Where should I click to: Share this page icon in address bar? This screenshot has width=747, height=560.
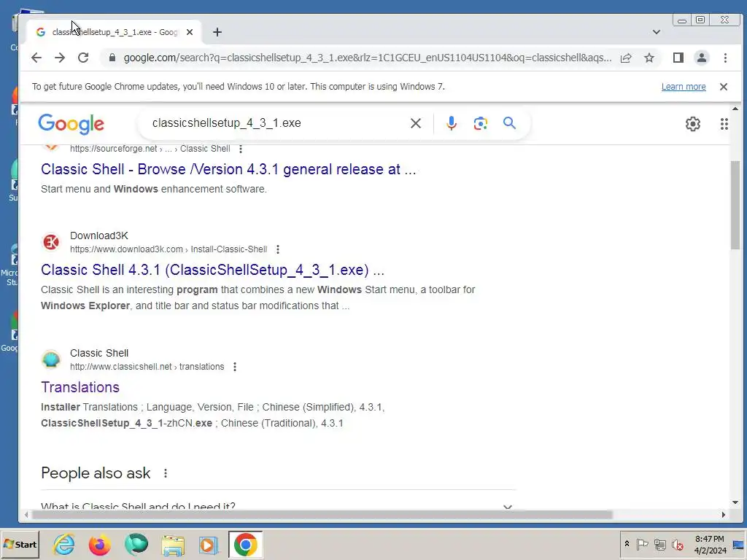click(626, 58)
